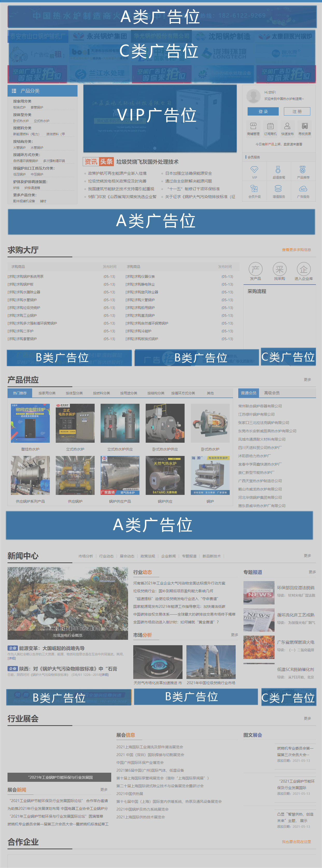
Task: Click 查看更多求购信息 link
Action: tap(296, 250)
